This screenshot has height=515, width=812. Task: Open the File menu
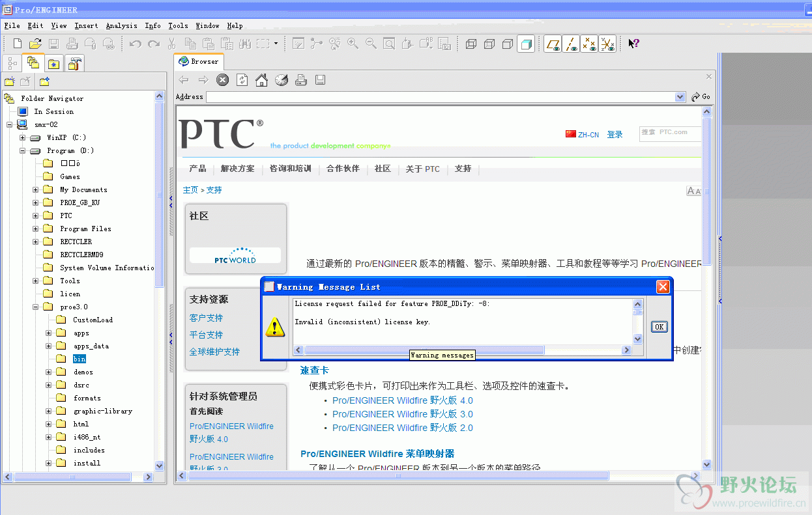[x=12, y=25]
